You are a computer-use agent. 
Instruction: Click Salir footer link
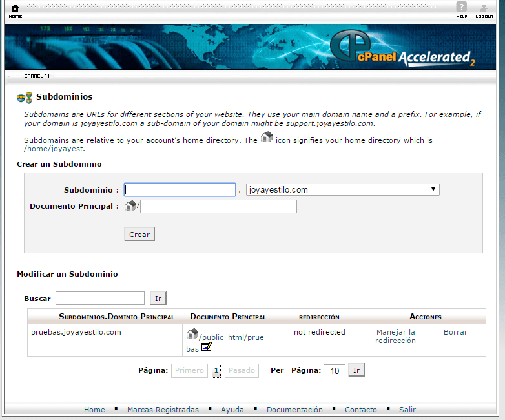point(407,410)
